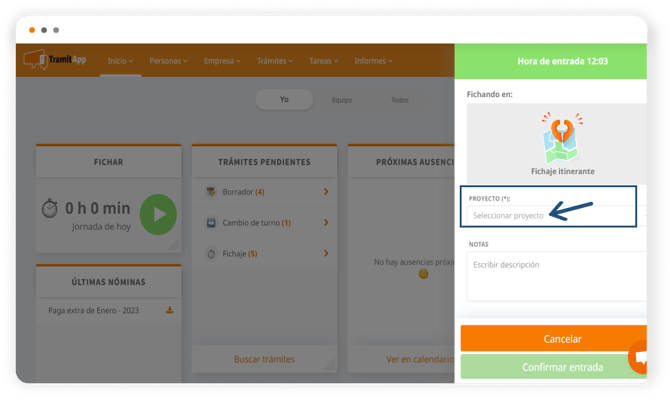Image resolution: width=670 pixels, height=399 pixels.
Task: Click the Hora de entrada 12:03 banner
Action: pyautogui.click(x=551, y=61)
